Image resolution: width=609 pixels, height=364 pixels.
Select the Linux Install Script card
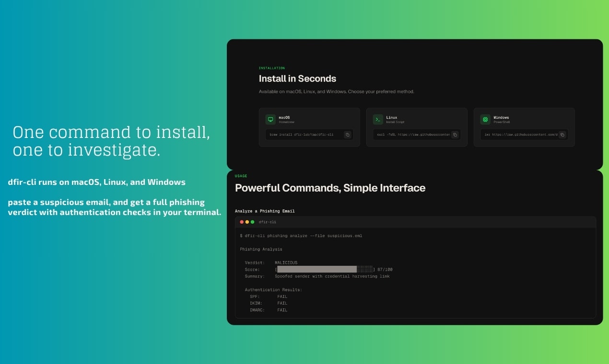[417, 126]
